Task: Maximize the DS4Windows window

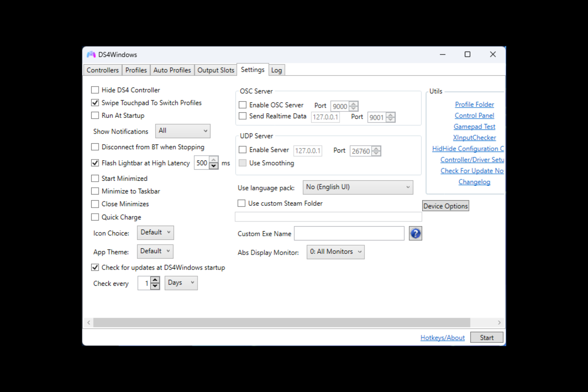Action: [x=467, y=55]
